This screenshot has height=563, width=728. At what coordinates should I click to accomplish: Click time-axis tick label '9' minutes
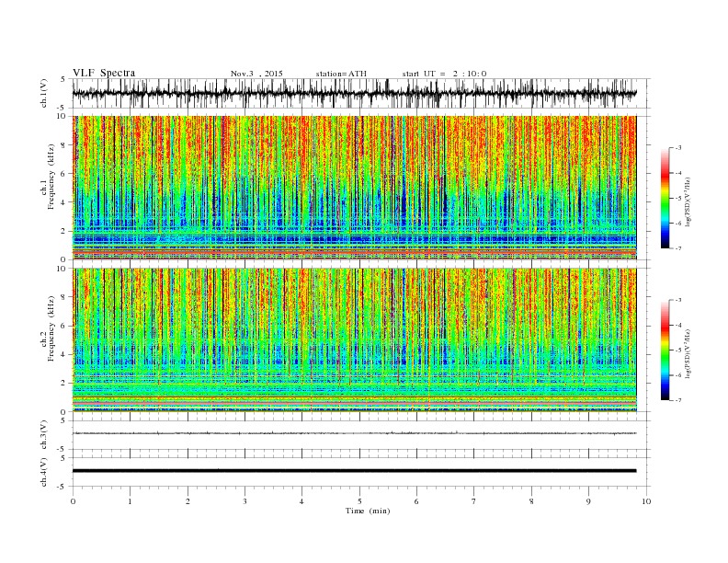click(588, 501)
